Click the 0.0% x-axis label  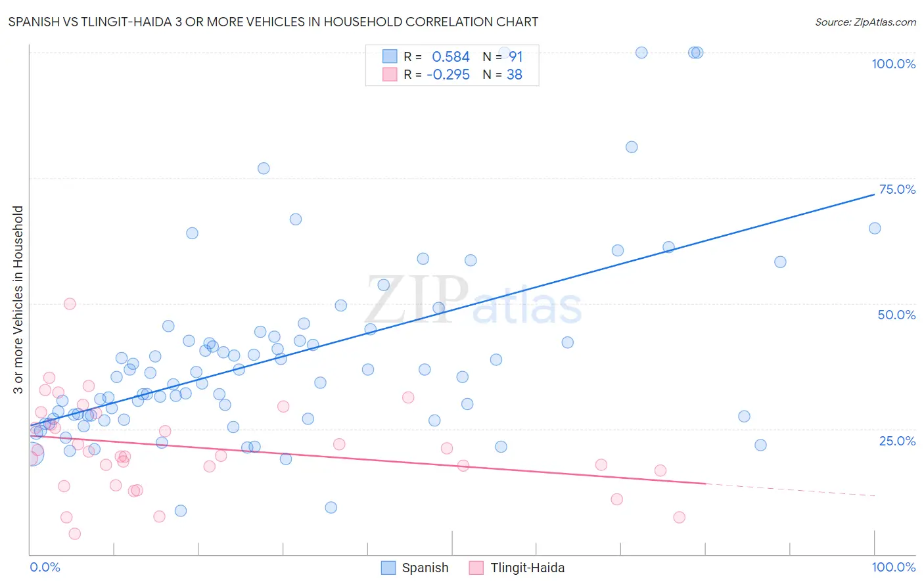45,567
